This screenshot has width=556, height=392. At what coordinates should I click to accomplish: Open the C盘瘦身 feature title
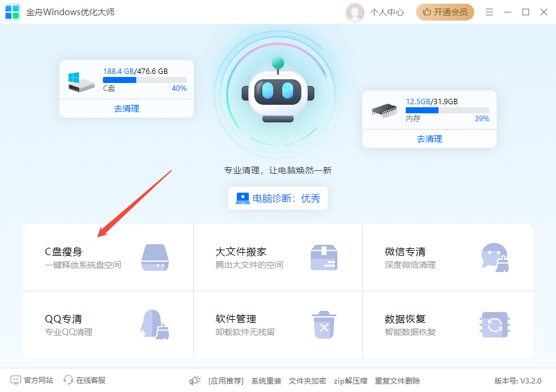pos(64,252)
